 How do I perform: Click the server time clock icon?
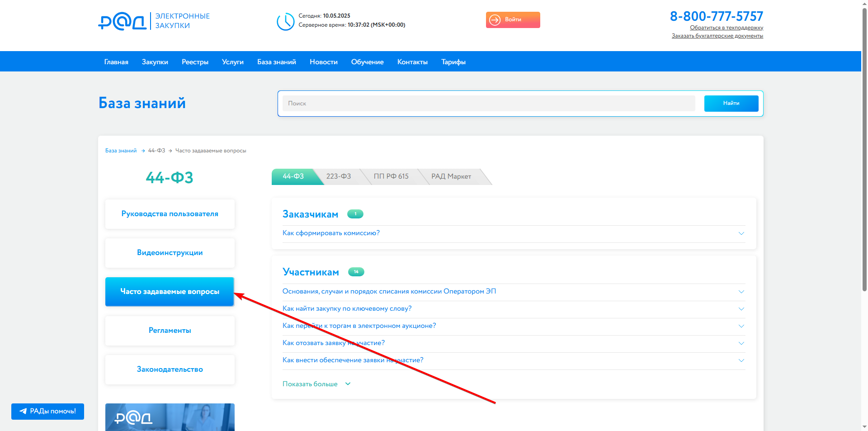click(285, 21)
